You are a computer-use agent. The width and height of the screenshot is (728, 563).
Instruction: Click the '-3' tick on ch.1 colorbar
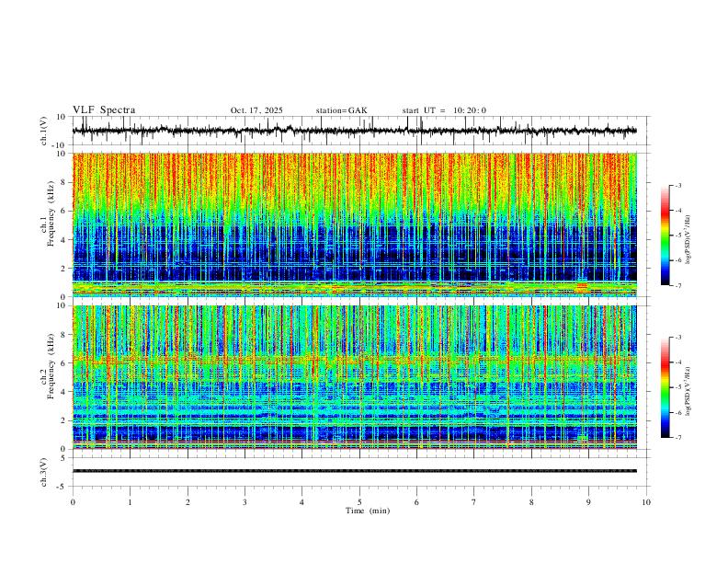pos(678,185)
